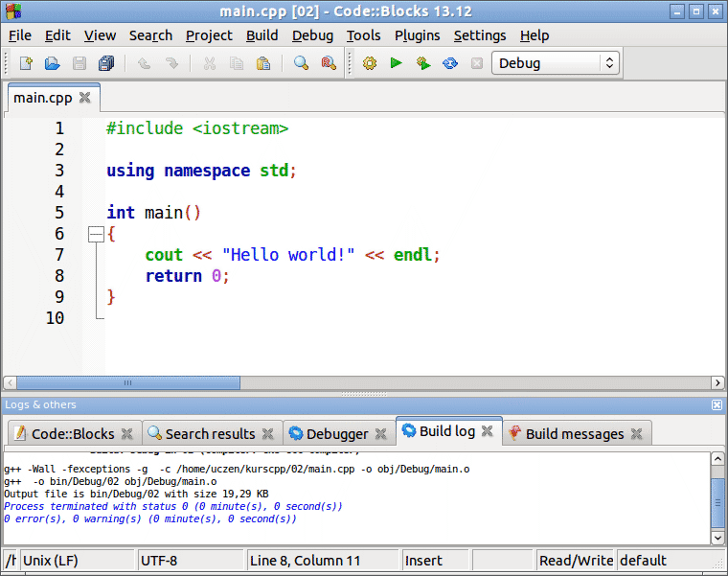728x576 pixels.
Task: Click the New file toolbar icon
Action: coord(26,63)
